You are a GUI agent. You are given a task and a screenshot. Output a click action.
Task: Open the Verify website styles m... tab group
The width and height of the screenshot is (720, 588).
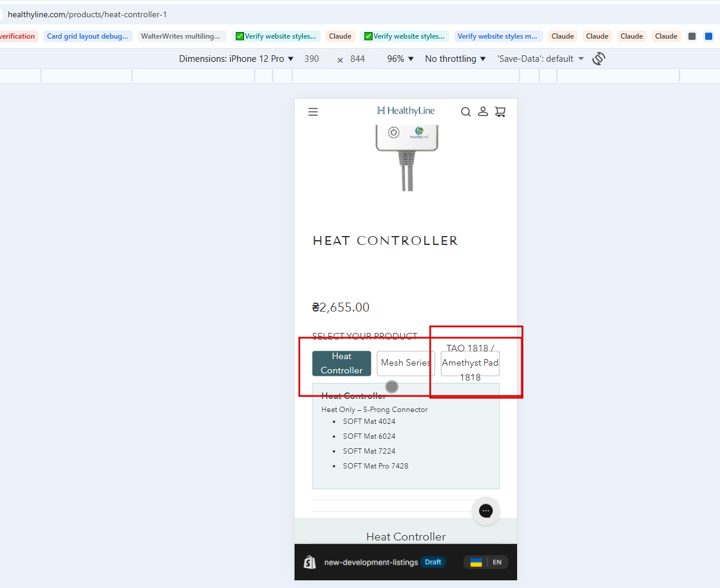[x=497, y=36]
